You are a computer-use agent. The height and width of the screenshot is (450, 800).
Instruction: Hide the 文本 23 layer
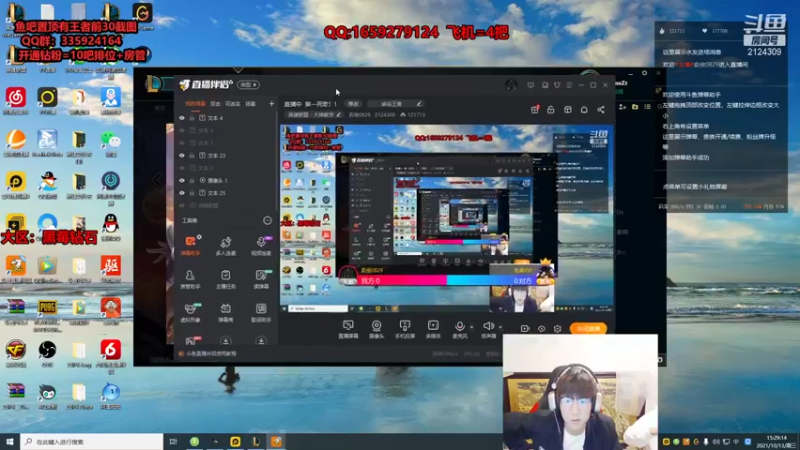(182, 156)
